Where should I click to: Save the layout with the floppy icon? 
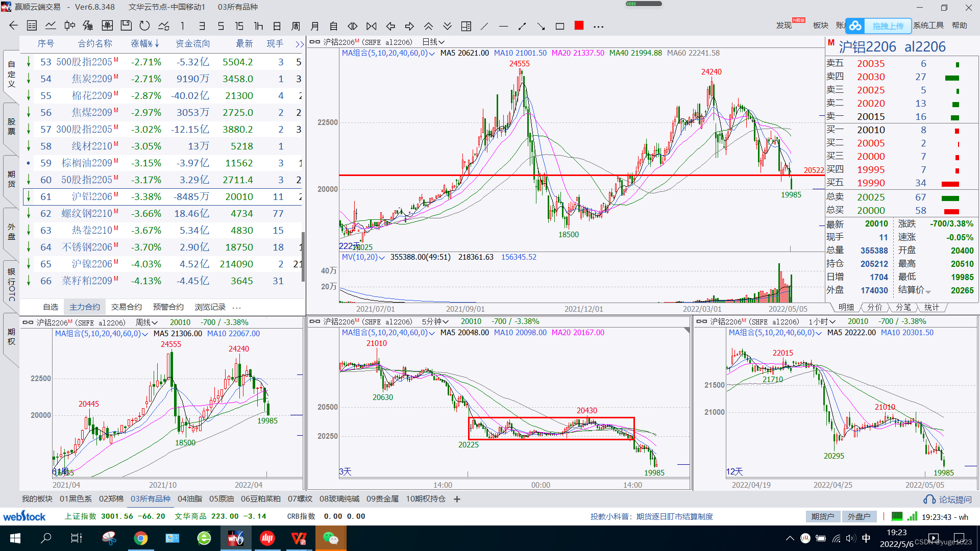click(126, 26)
